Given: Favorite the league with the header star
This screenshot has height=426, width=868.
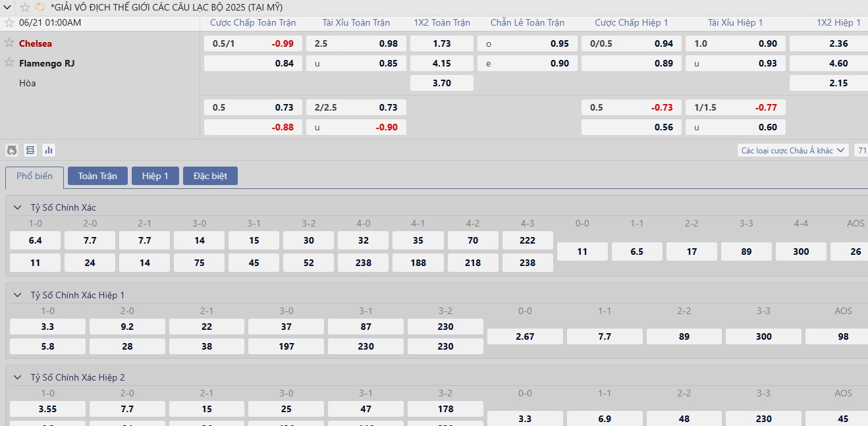Looking at the screenshot, I should [x=24, y=7].
